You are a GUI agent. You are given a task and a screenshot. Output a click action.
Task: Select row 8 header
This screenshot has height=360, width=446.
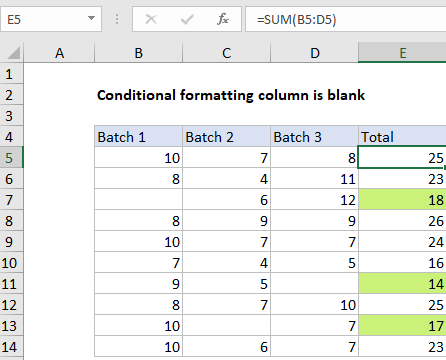click(11, 221)
